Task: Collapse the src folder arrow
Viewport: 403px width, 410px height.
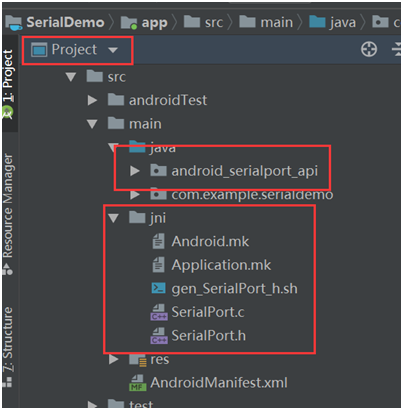Action: pos(71,77)
